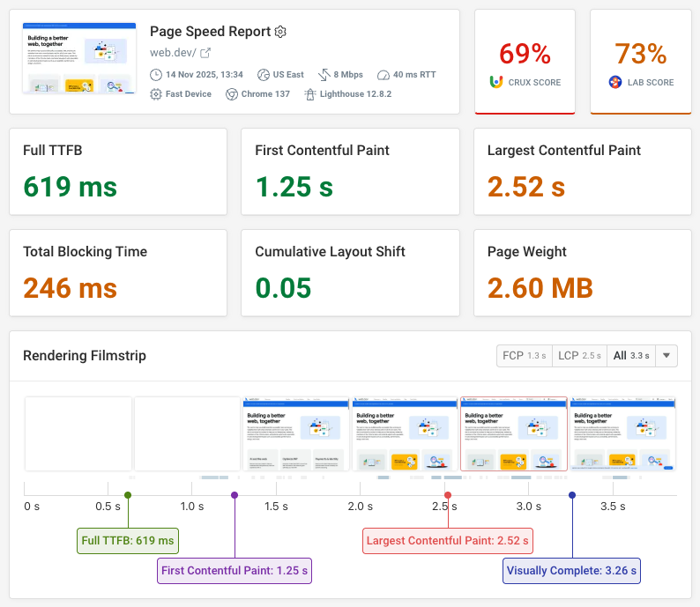Expand the filmstrip range dropdown arrow

[x=666, y=356]
